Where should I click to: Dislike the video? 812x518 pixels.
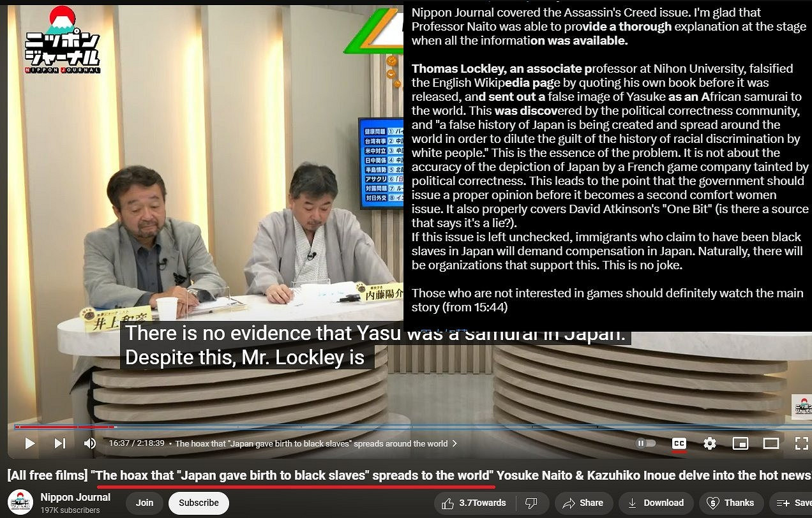530,503
